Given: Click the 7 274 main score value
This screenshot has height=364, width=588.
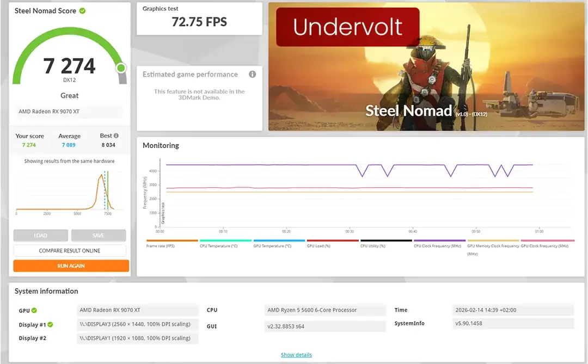Looking at the screenshot, I should tap(69, 66).
